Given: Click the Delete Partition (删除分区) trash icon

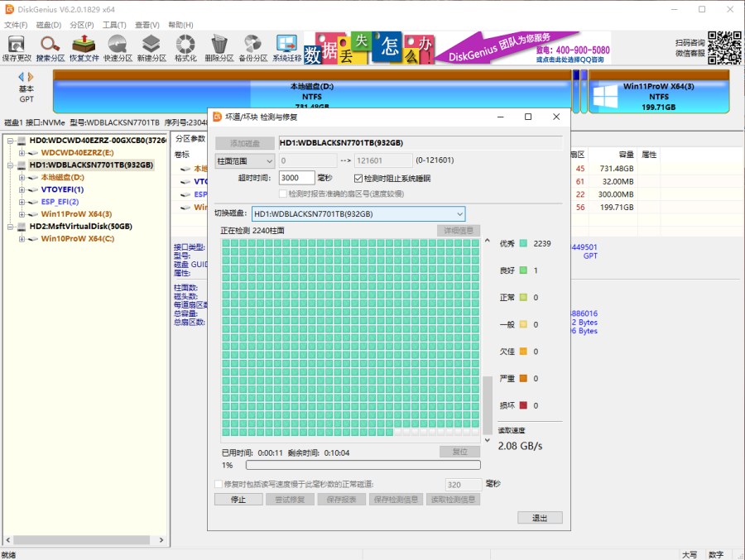Looking at the screenshot, I should click(219, 48).
